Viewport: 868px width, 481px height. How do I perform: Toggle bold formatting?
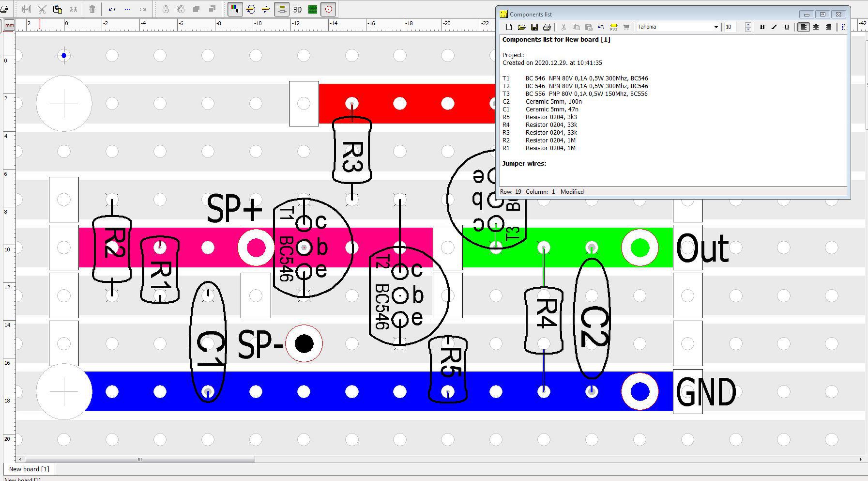(x=762, y=27)
